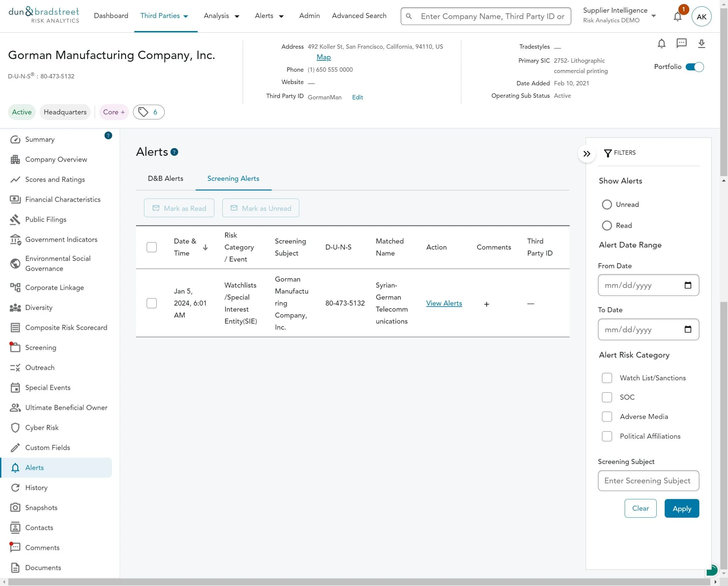The height and width of the screenshot is (586, 728).
Task: Select the Unread radio button
Action: [607, 204]
